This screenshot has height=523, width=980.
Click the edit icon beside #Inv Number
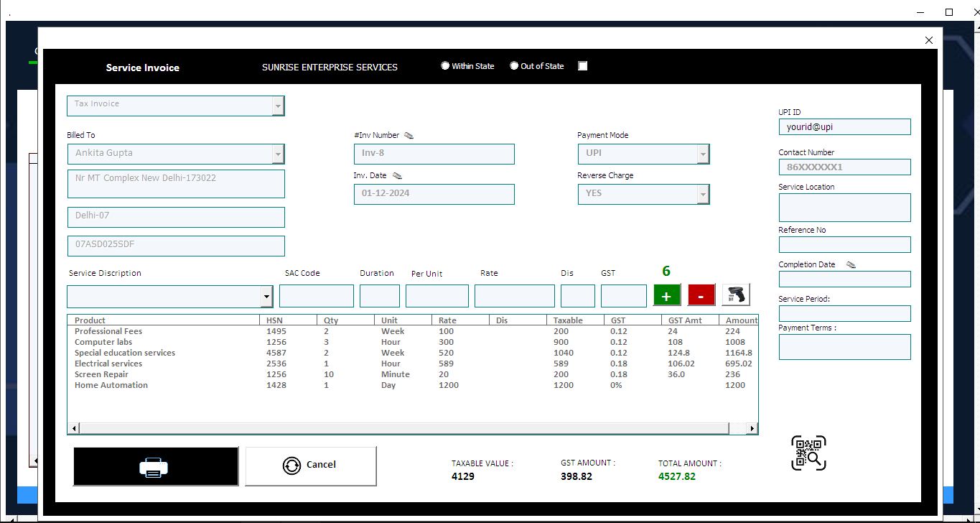[409, 135]
